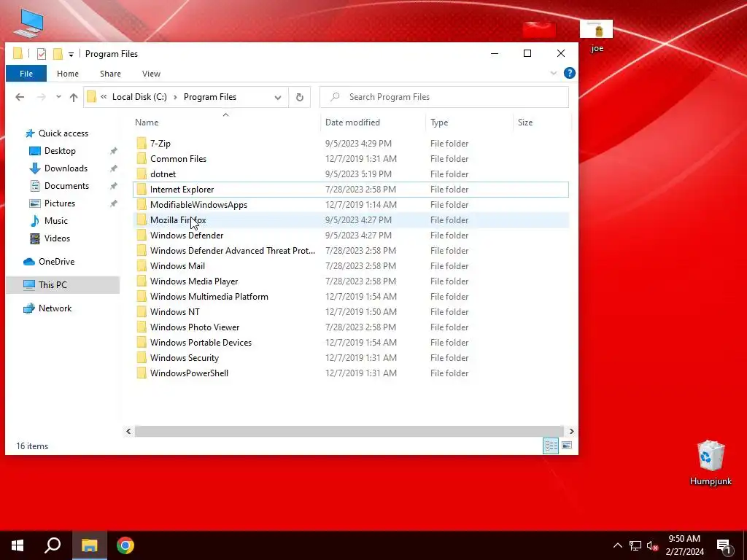747x560 pixels.
Task: Click Local Disk (C:) in address bar
Action: click(139, 97)
